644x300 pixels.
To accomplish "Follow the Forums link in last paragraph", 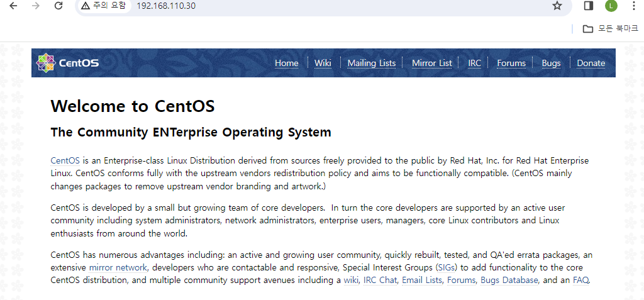I will (x=462, y=281).
